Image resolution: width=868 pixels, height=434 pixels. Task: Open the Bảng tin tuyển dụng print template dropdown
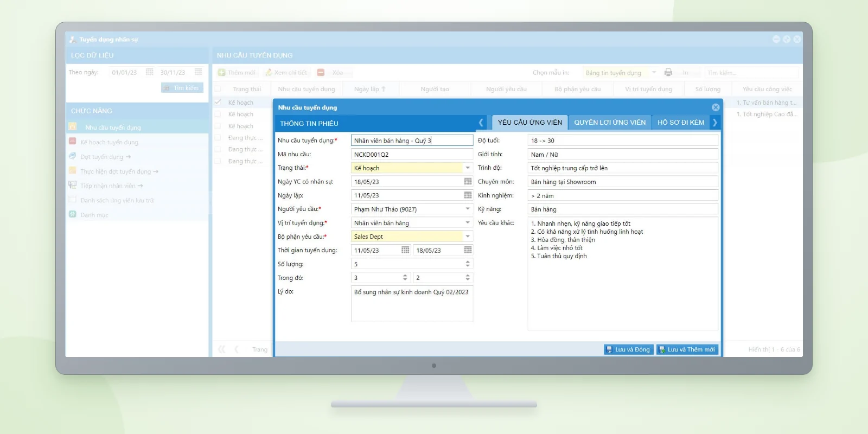[654, 73]
